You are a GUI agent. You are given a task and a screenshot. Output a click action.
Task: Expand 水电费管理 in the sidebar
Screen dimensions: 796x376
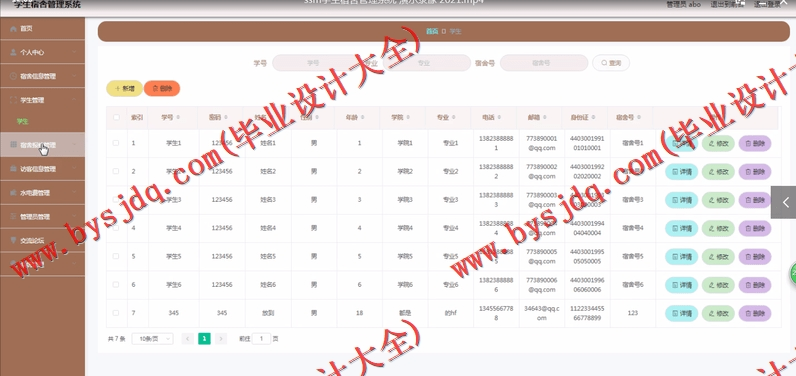(x=43, y=193)
